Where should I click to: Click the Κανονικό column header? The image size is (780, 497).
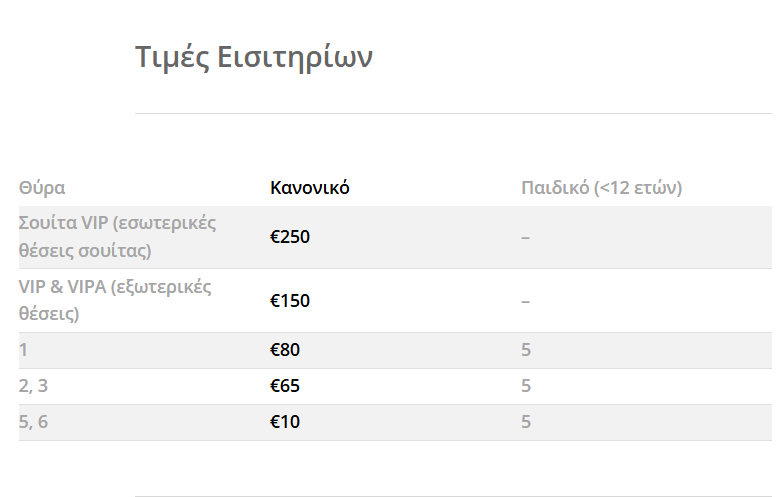[x=310, y=188]
